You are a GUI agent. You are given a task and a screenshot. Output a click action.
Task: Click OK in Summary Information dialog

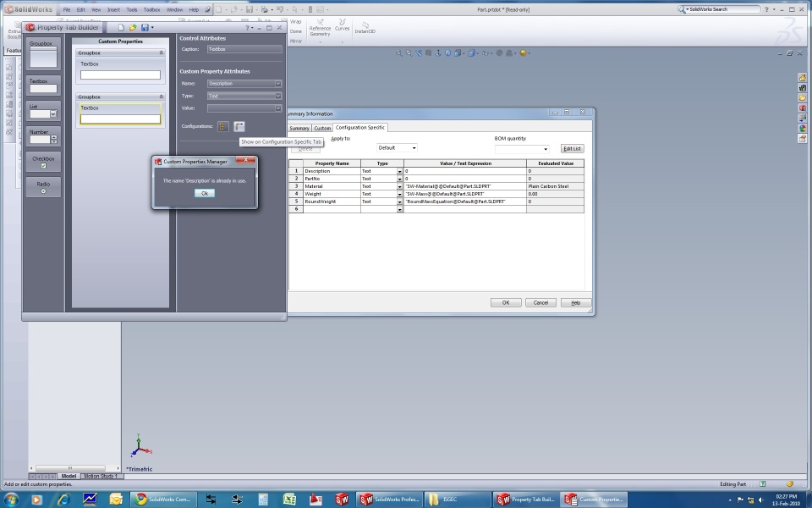pyautogui.click(x=506, y=303)
